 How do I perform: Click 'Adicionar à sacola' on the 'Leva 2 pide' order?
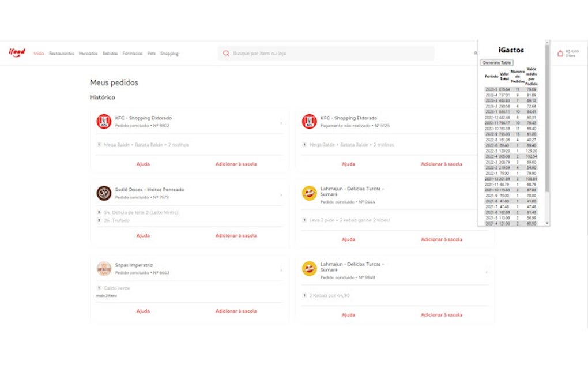click(442, 239)
